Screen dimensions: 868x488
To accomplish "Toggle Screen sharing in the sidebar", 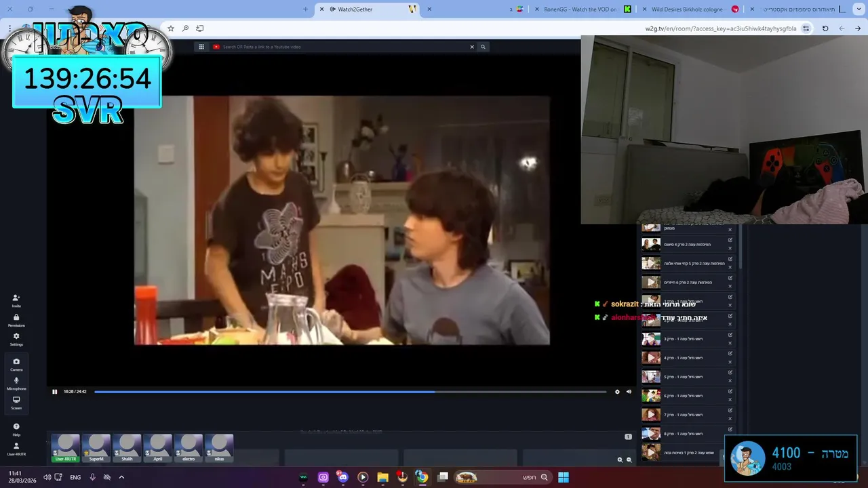I will pyautogui.click(x=16, y=403).
